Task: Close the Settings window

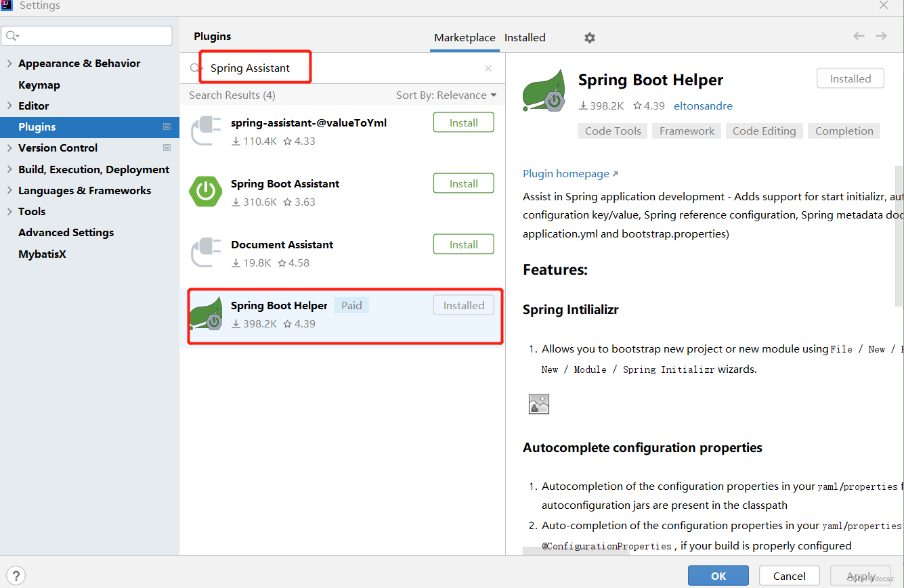Action: click(x=884, y=5)
